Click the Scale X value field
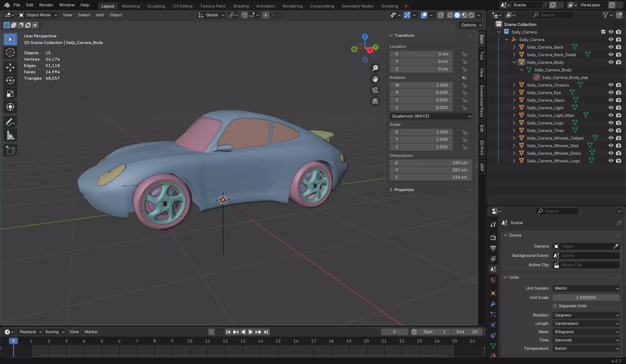 421,132
